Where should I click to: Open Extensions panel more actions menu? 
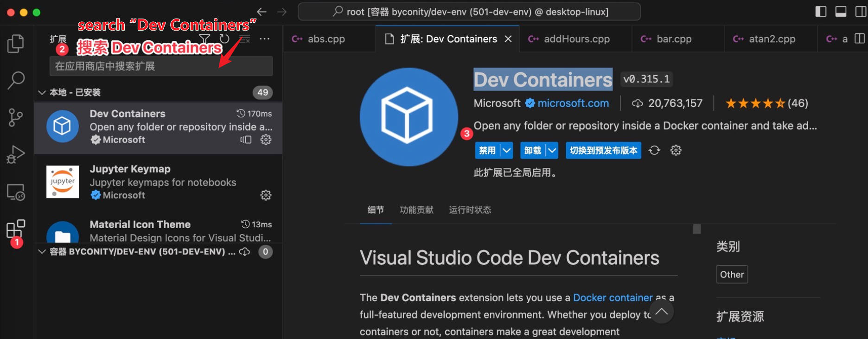point(265,38)
